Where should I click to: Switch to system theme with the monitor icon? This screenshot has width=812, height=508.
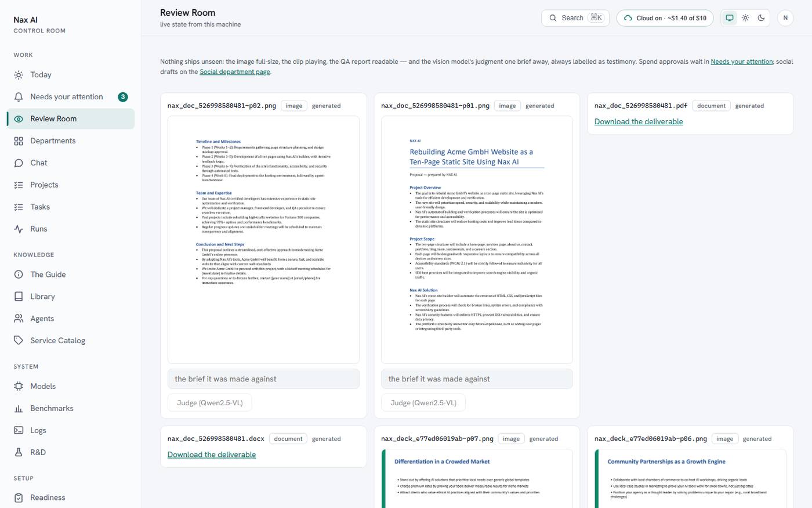(730, 18)
